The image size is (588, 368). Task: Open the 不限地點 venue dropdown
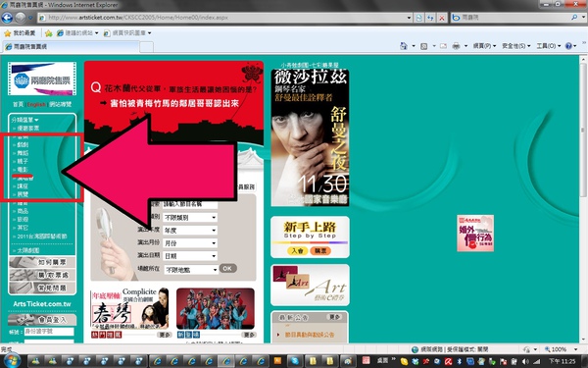click(x=191, y=270)
